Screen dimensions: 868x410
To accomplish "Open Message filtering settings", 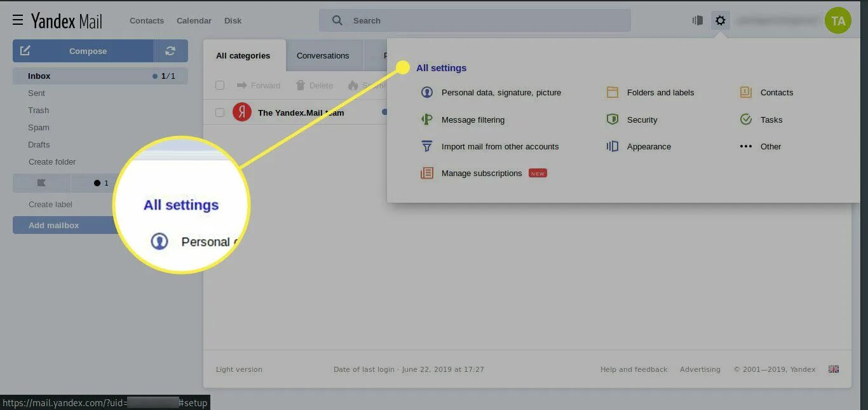I will click(x=473, y=120).
